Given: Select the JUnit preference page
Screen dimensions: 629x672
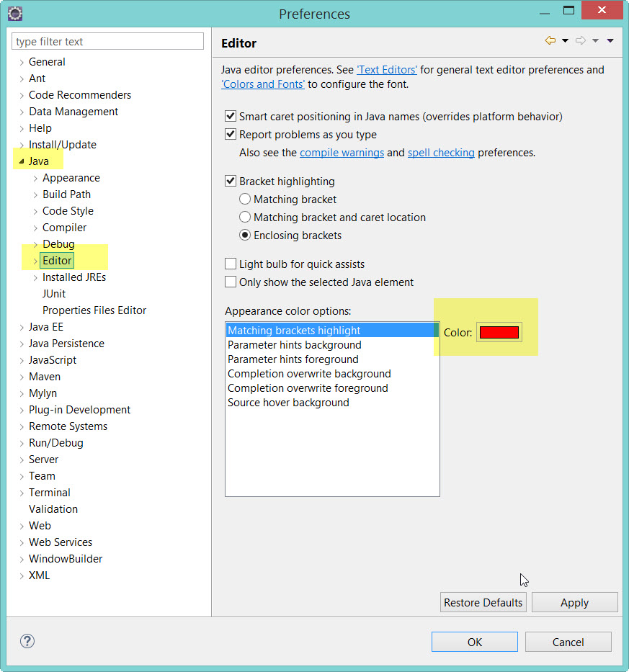Looking at the screenshot, I should click(54, 294).
